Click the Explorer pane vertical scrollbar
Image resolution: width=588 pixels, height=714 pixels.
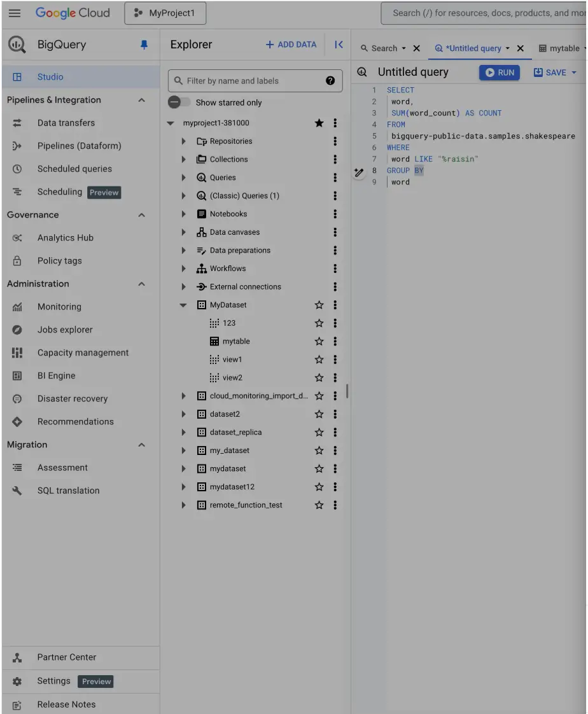pos(347,391)
